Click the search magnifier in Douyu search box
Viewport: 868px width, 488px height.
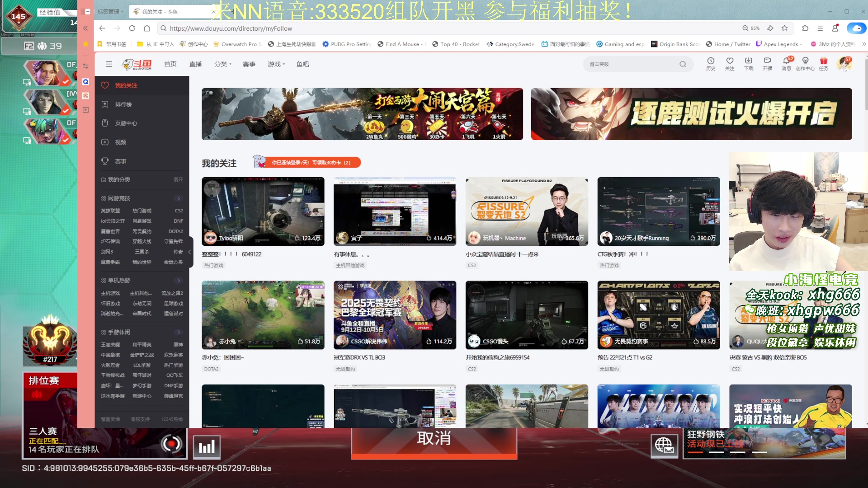click(x=683, y=64)
